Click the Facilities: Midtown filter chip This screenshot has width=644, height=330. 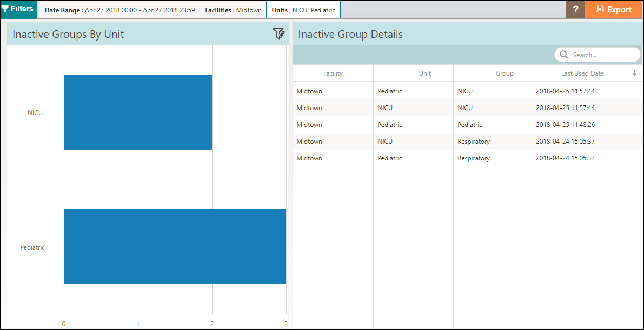pyautogui.click(x=233, y=10)
